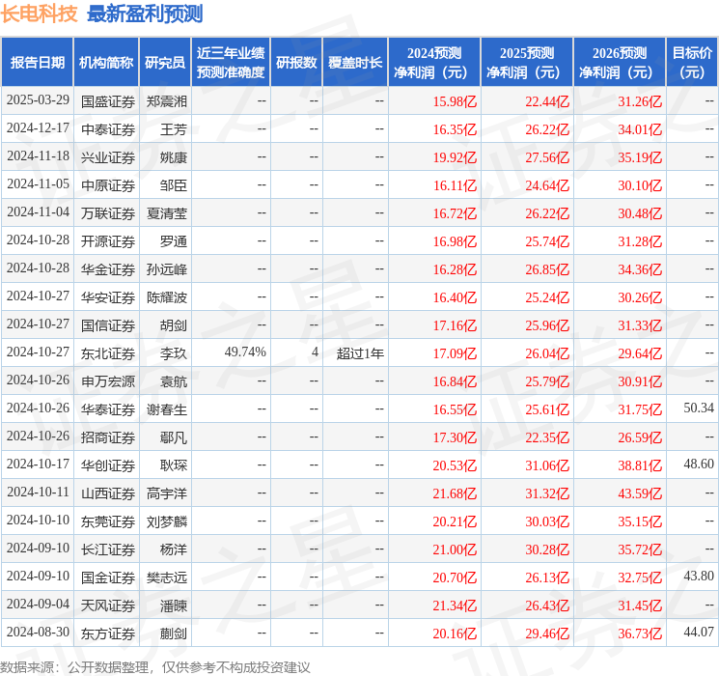Click 华创证券 institution cell
This screenshot has height=676, width=719.
[108, 465]
